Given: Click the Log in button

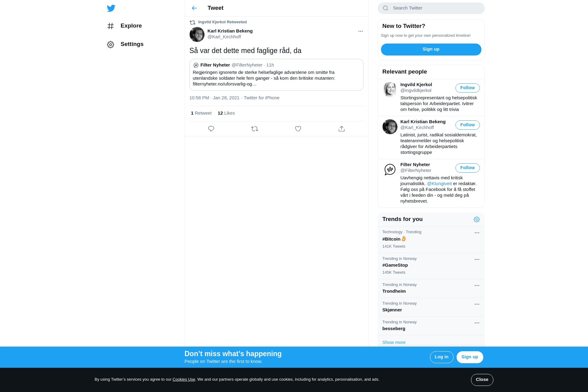Looking at the screenshot, I should coord(441,357).
